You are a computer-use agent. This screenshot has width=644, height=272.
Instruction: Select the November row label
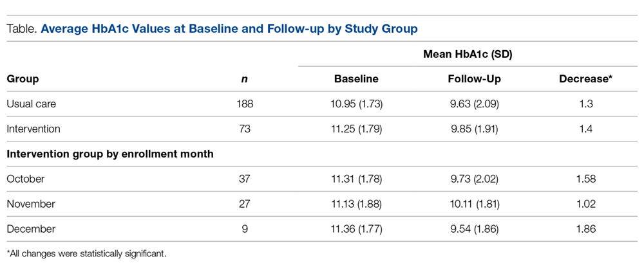point(31,204)
